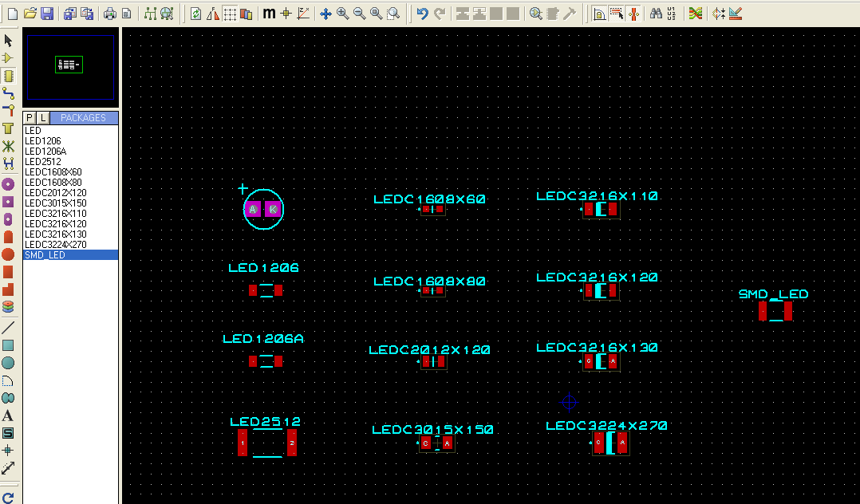Select square through-hole pad tool
The image size is (860, 504).
(x=8, y=202)
